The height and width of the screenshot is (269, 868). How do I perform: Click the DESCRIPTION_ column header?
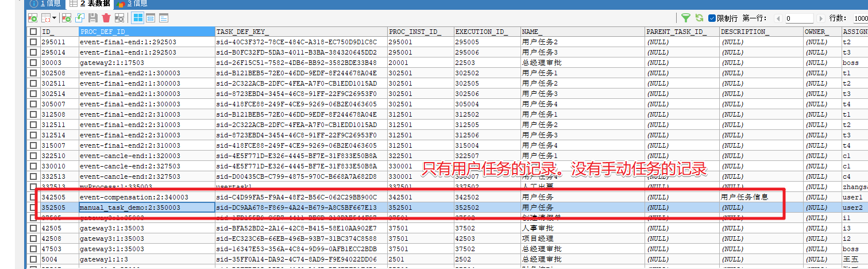[762, 32]
